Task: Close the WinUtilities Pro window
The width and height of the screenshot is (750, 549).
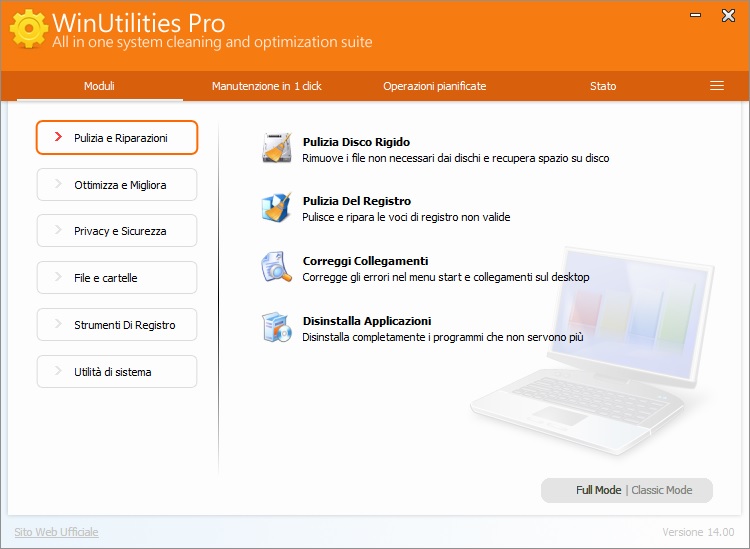Action: [728, 16]
